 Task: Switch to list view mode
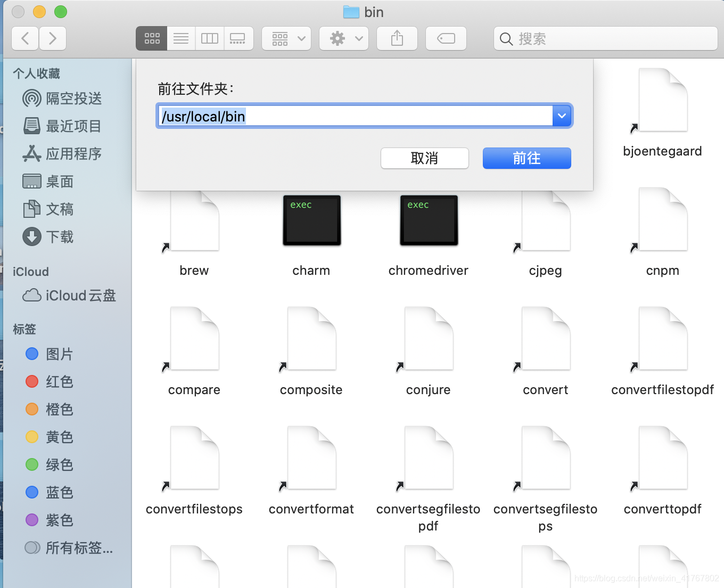click(180, 38)
